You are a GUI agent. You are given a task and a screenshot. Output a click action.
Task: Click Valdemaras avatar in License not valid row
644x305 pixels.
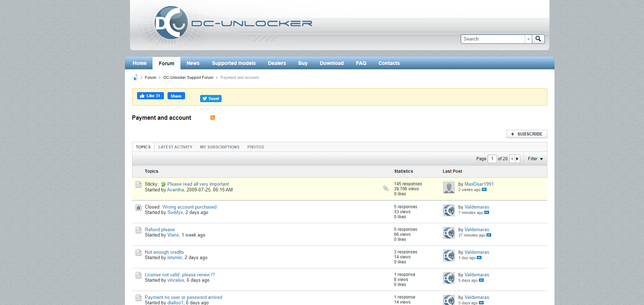[449, 278]
